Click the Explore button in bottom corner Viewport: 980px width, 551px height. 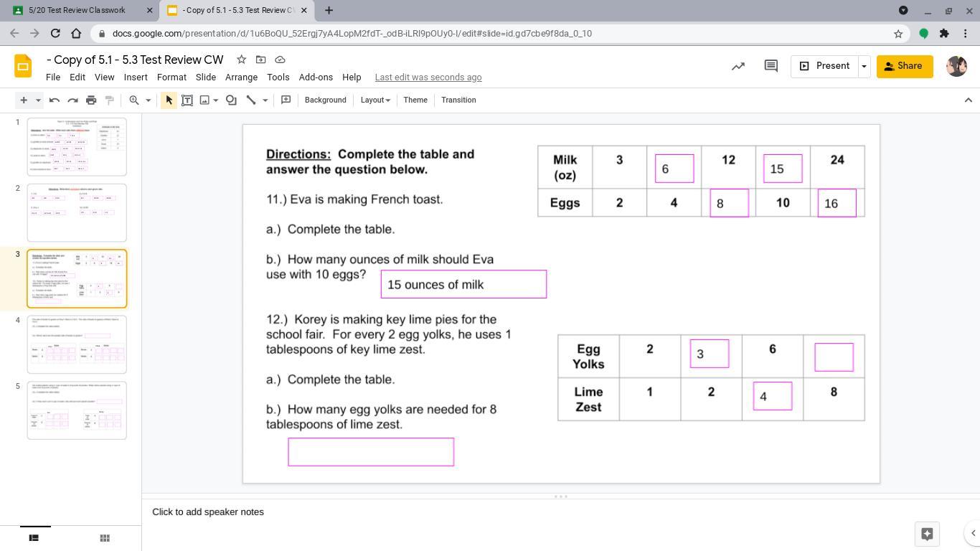pyautogui.click(x=927, y=534)
